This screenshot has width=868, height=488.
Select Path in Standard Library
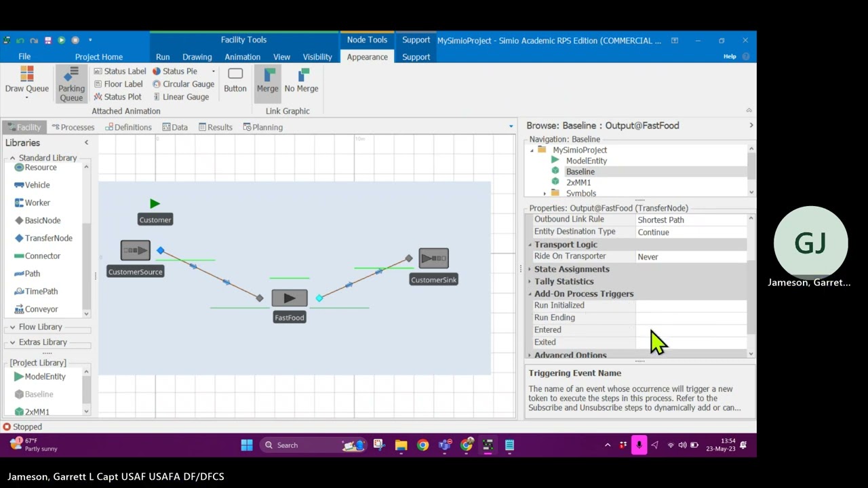pos(27,273)
